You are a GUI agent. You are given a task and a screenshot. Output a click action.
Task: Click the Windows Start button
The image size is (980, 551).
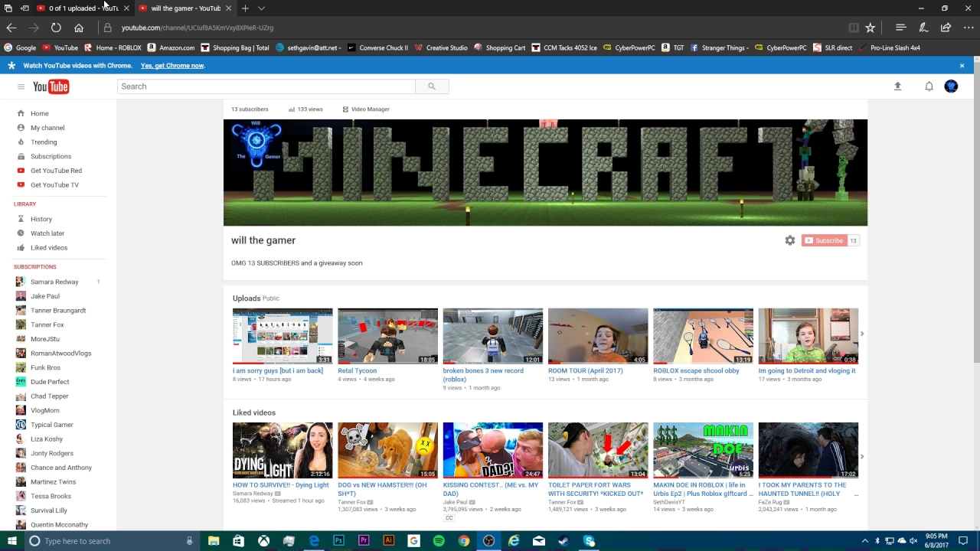pos(11,541)
